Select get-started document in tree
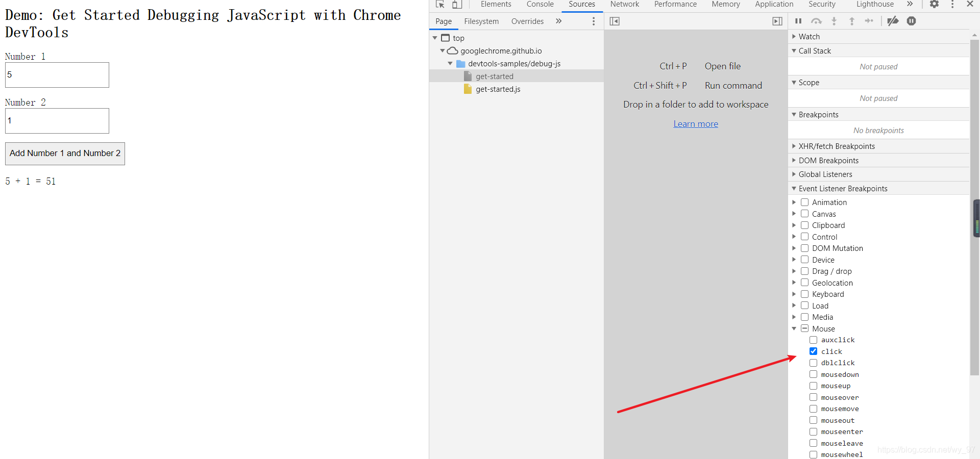The image size is (980, 459). click(x=495, y=76)
